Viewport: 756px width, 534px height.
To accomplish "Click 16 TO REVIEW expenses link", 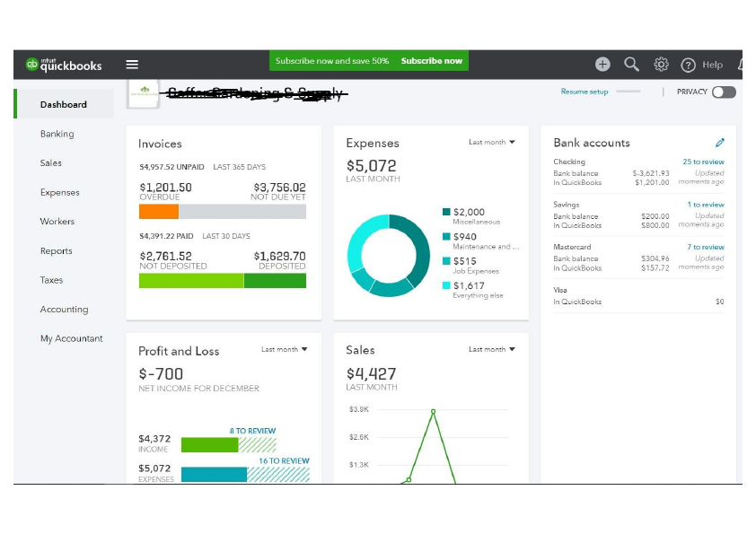I will coord(284,460).
